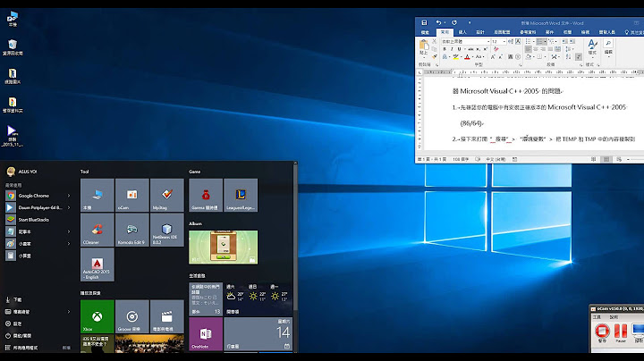Center the paragraph in Word

(x=536, y=49)
